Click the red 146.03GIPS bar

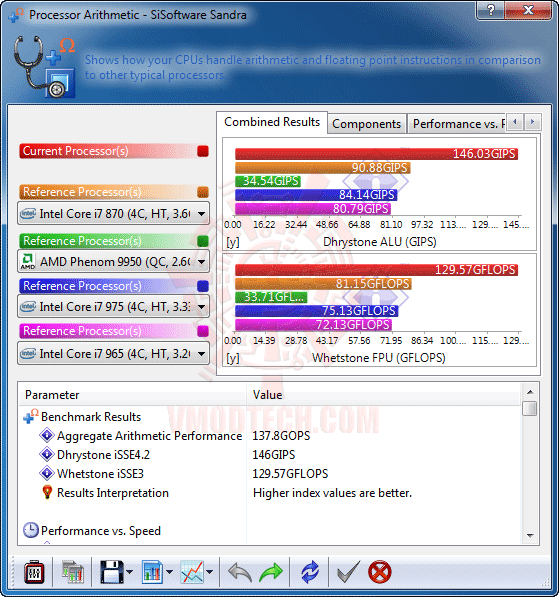[x=376, y=154]
